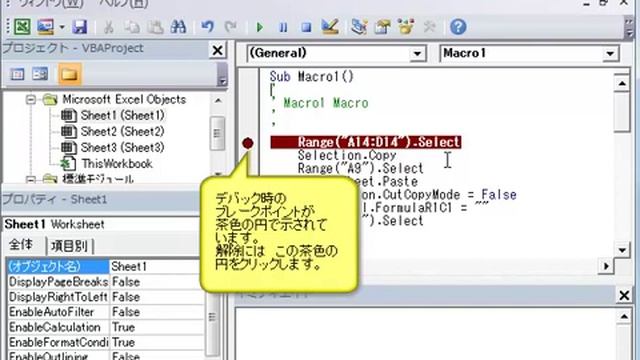Save the VBA project with floppy icon
This screenshot has height=360, width=640.
80,27
